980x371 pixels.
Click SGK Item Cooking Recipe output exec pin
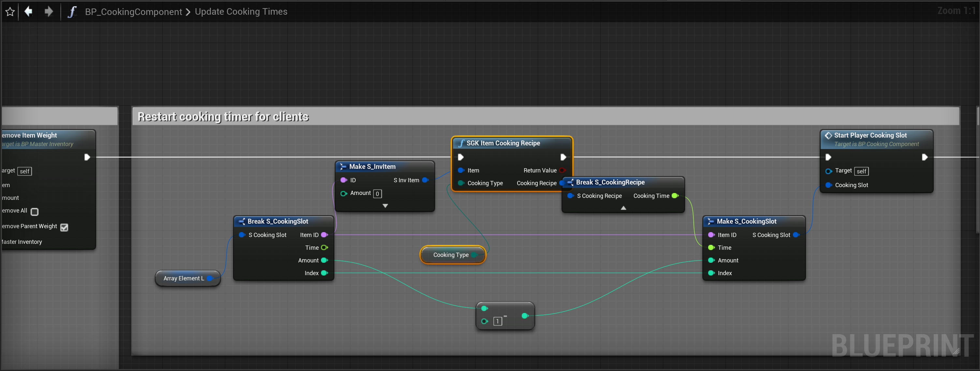tap(563, 157)
